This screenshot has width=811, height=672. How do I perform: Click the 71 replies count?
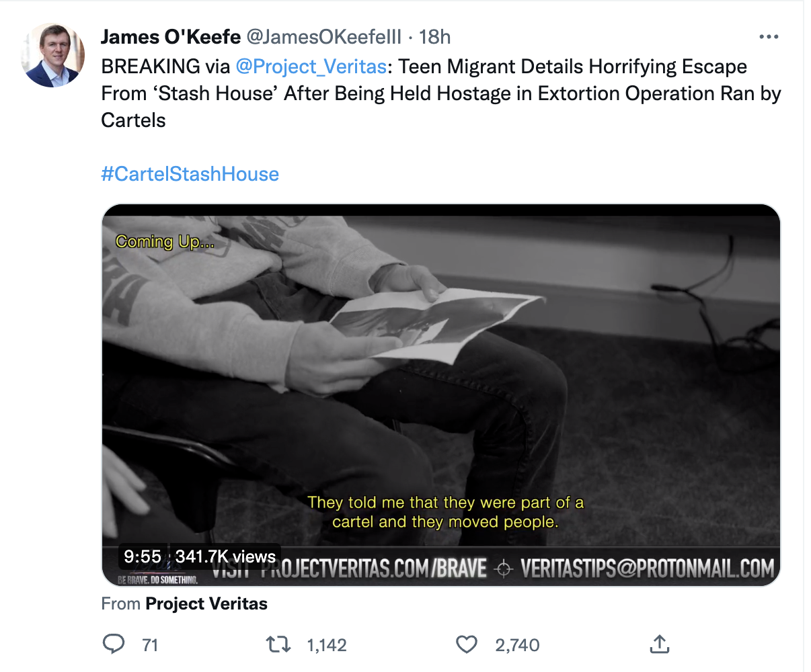[151, 645]
